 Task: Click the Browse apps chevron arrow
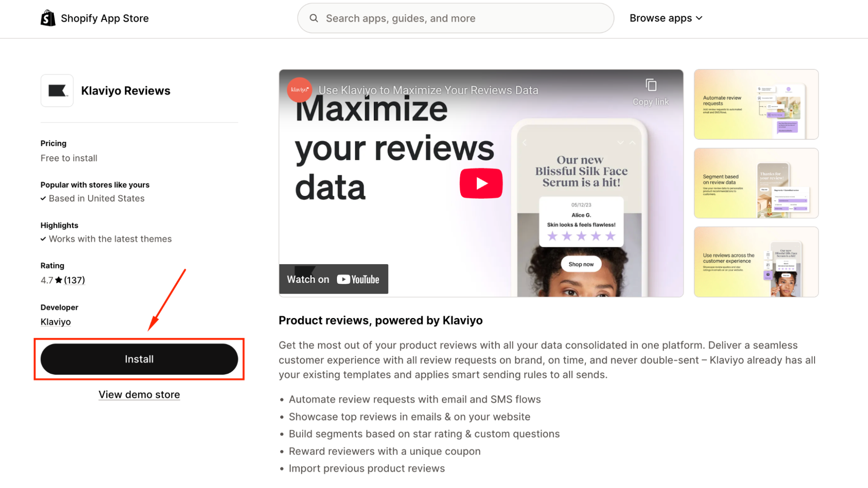pos(699,18)
